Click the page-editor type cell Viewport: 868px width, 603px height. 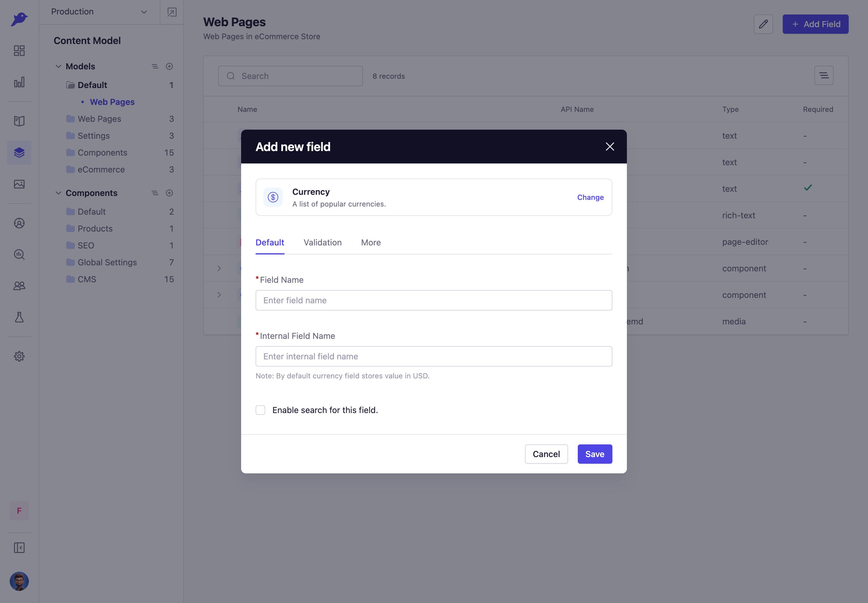745,242
